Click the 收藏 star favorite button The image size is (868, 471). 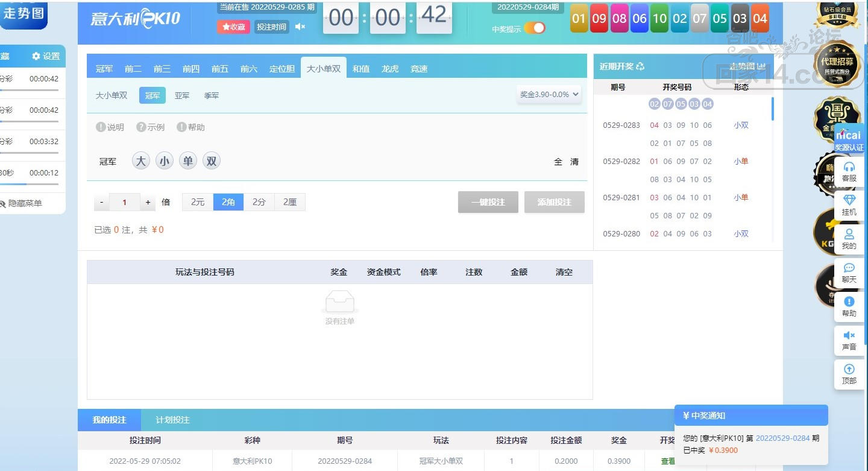coord(233,27)
